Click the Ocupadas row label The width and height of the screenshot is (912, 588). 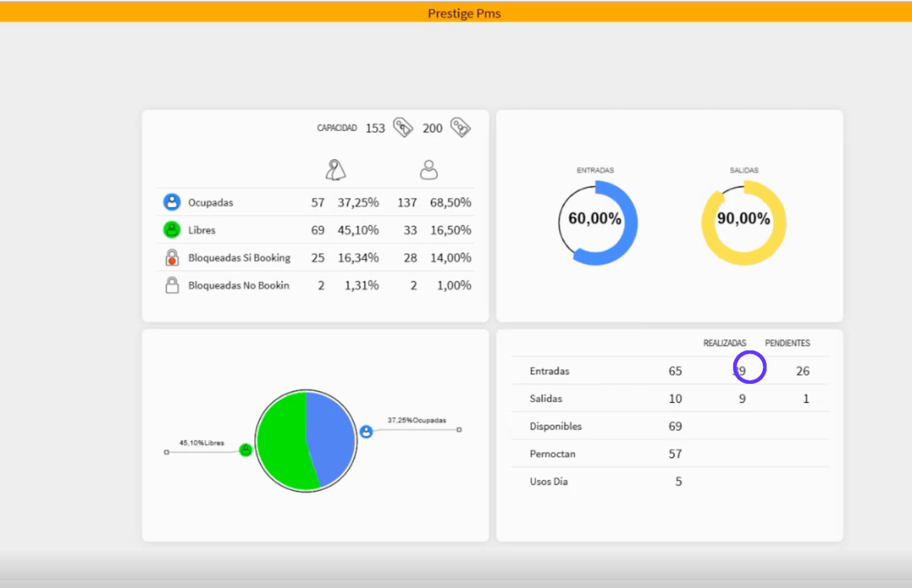pyautogui.click(x=210, y=203)
